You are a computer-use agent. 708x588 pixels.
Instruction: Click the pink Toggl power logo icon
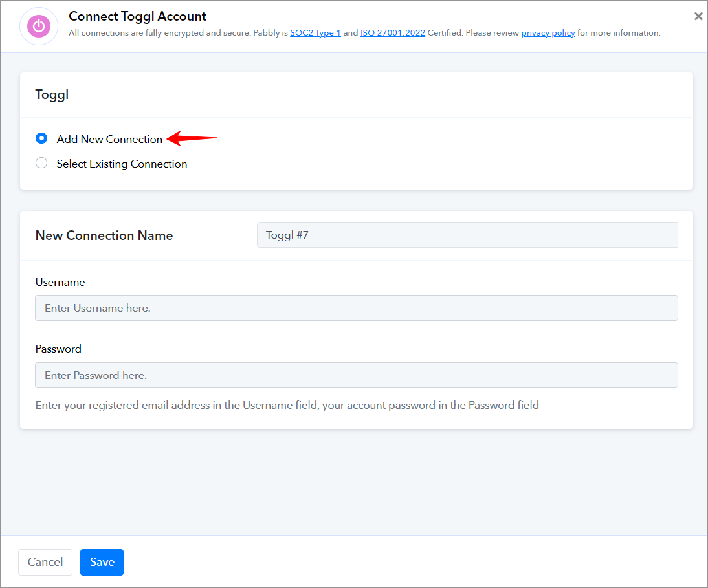point(39,26)
